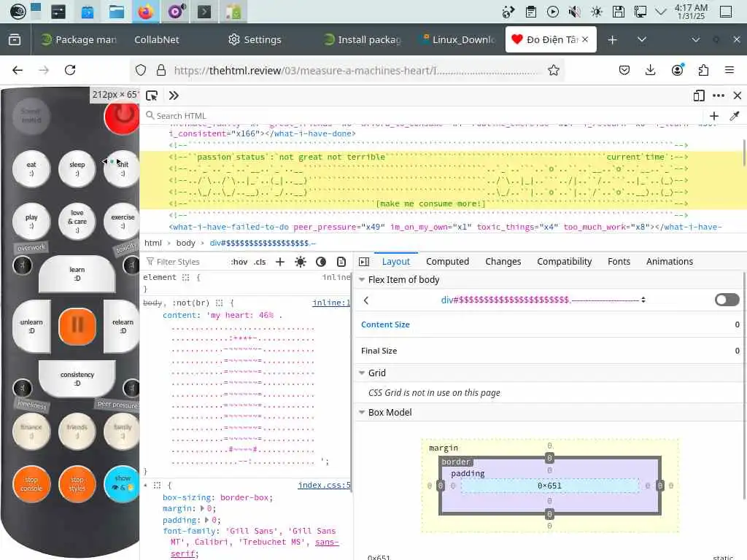Image resolution: width=747 pixels, height=560 pixels.
Task: Open flex item selector dropdown
Action: point(543,300)
